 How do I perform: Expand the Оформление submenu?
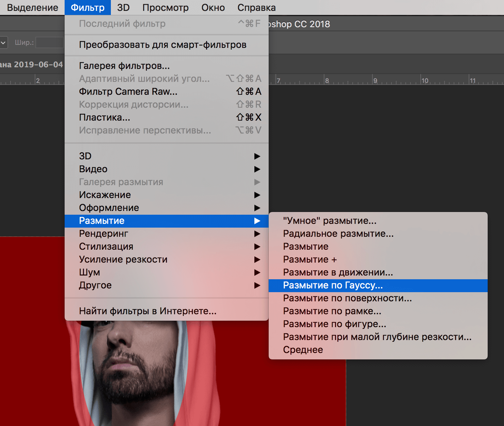[x=167, y=208]
